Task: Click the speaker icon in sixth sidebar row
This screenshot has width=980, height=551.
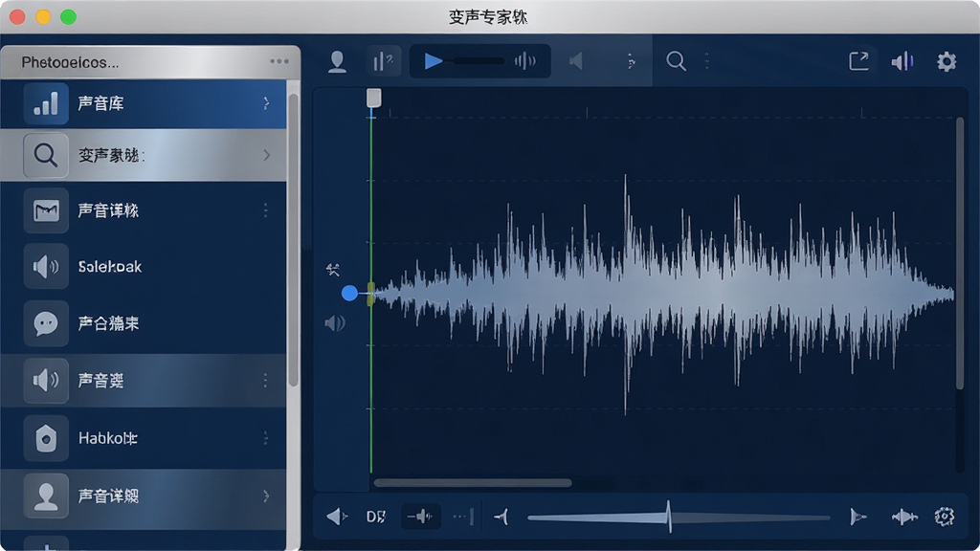Action: tap(46, 380)
